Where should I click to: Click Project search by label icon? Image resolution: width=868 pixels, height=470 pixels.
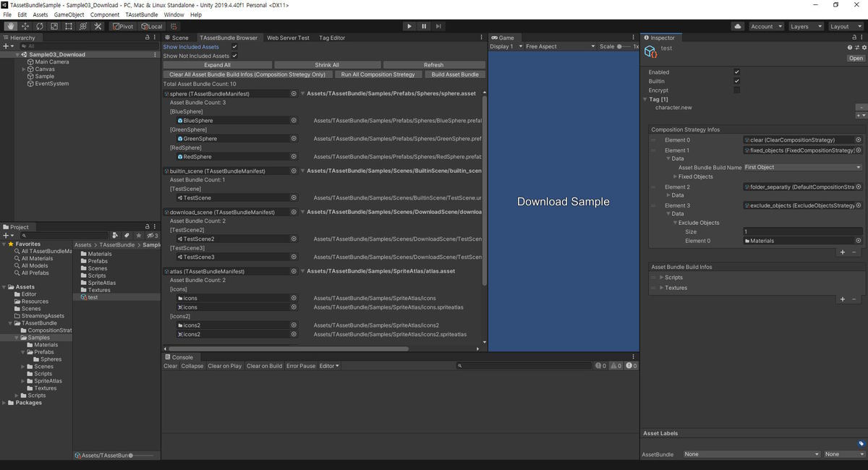(x=127, y=235)
